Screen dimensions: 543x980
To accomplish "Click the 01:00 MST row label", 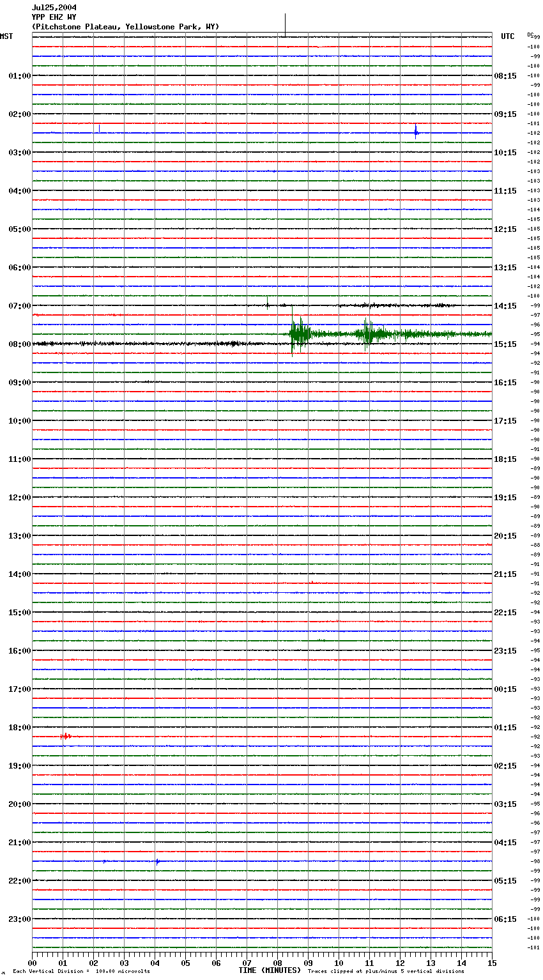I will coord(19,76).
